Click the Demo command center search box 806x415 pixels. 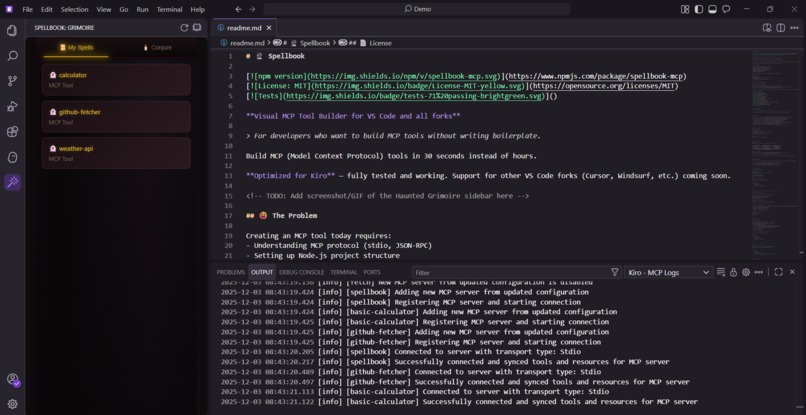(417, 9)
